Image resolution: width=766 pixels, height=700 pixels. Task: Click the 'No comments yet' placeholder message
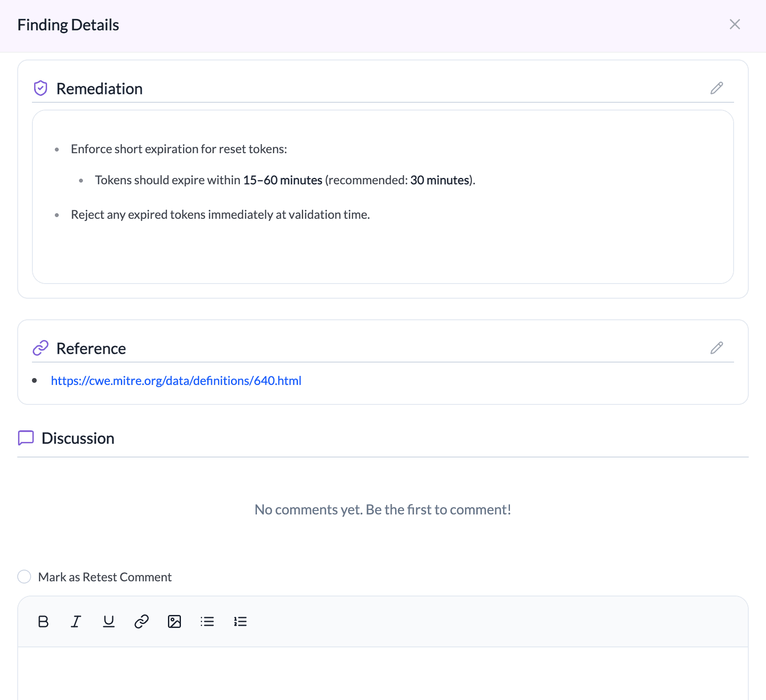(383, 510)
